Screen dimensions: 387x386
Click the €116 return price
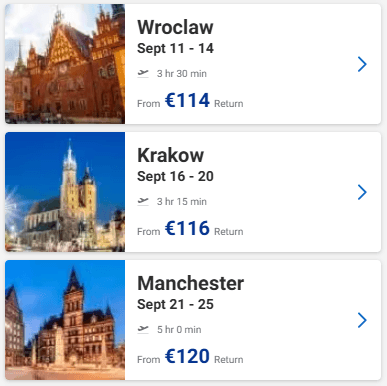tap(187, 228)
